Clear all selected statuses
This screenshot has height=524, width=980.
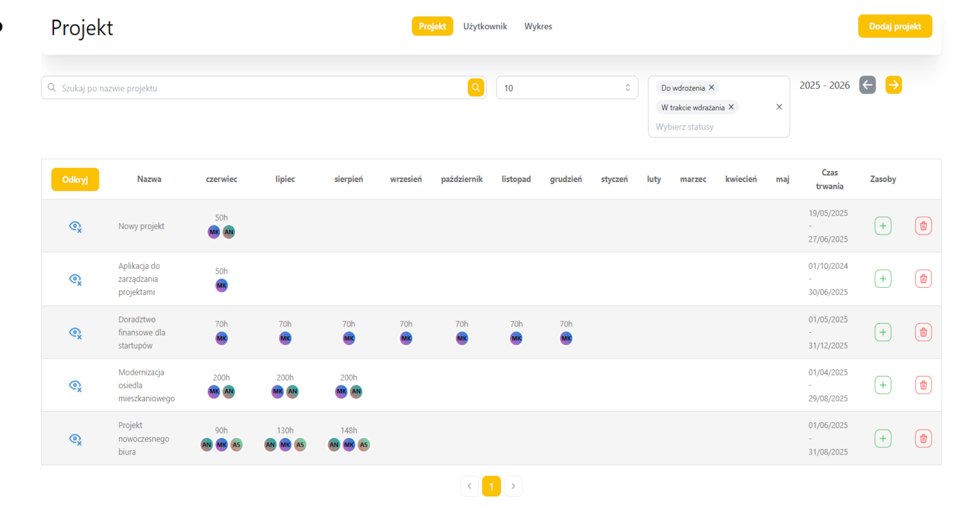point(779,107)
